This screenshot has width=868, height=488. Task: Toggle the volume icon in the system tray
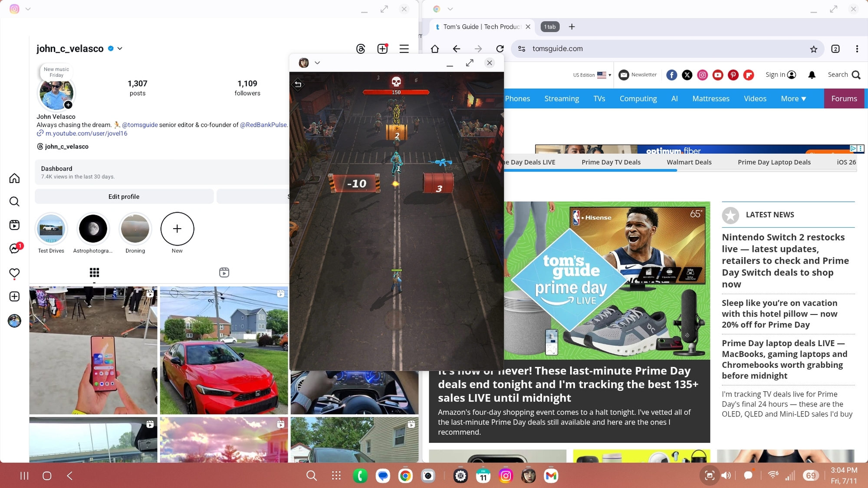pyautogui.click(x=726, y=476)
